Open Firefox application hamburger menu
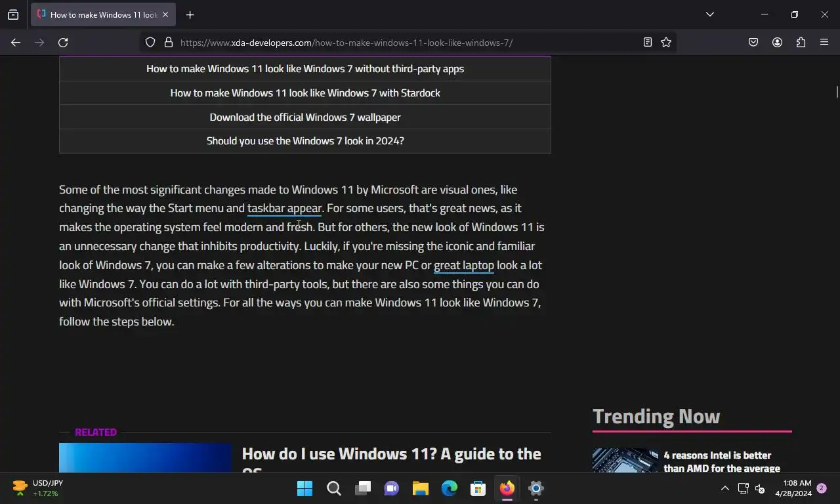 click(824, 43)
